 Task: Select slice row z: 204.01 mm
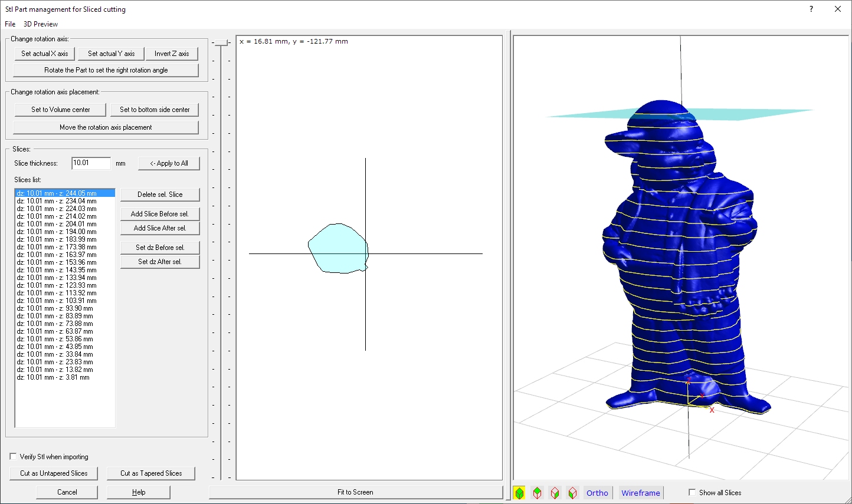click(x=65, y=224)
